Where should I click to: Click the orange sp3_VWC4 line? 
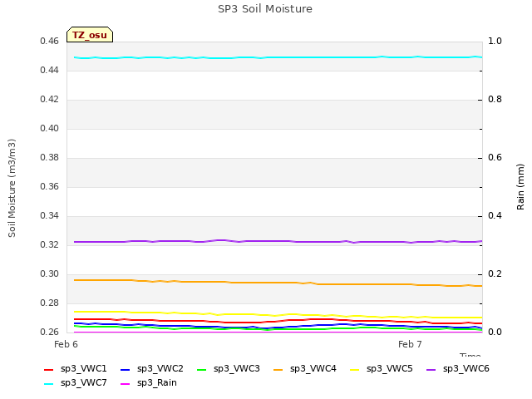click(278, 283)
